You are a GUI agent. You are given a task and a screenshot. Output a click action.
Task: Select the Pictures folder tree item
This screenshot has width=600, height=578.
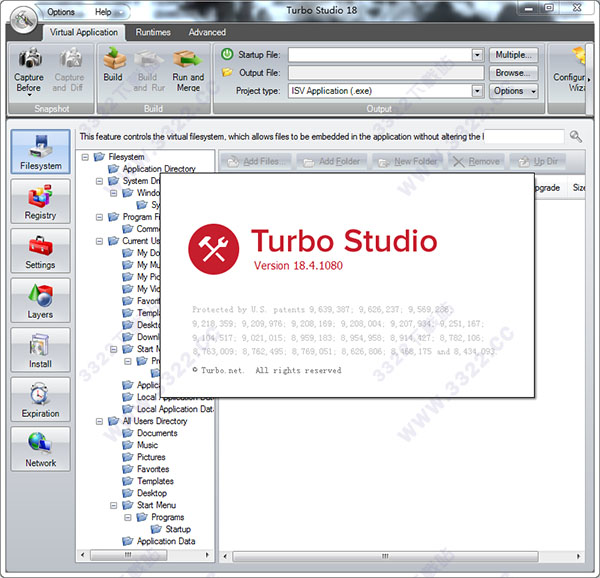click(x=151, y=457)
